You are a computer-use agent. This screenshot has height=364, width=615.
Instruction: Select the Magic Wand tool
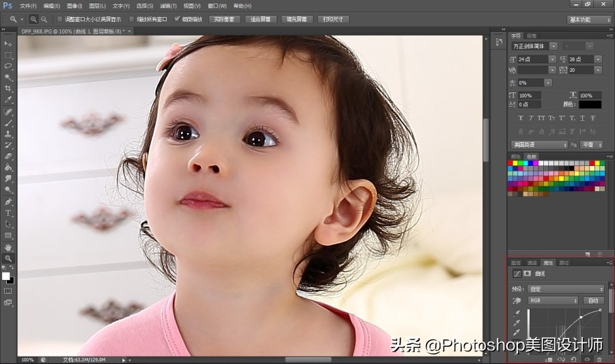pos(8,77)
